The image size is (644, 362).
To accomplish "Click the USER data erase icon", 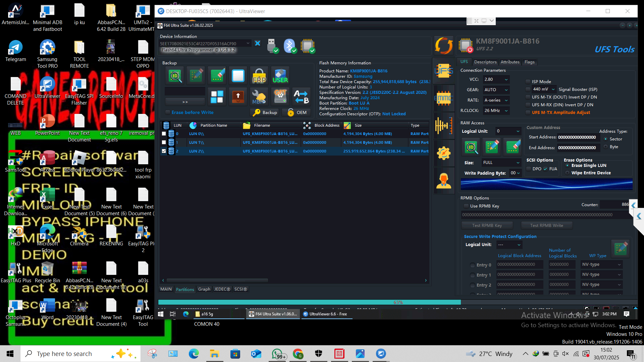I will pyautogui.click(x=280, y=76).
